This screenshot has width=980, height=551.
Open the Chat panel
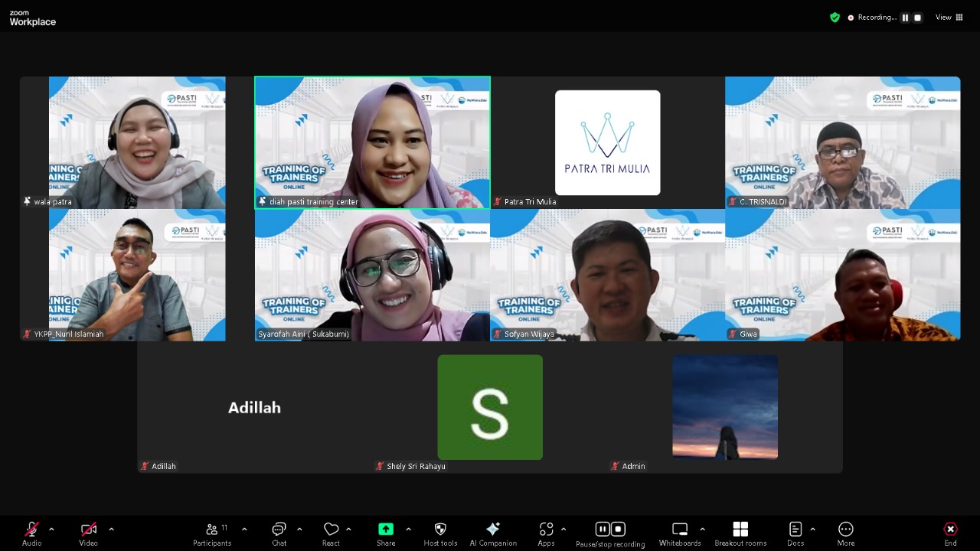[x=279, y=533]
